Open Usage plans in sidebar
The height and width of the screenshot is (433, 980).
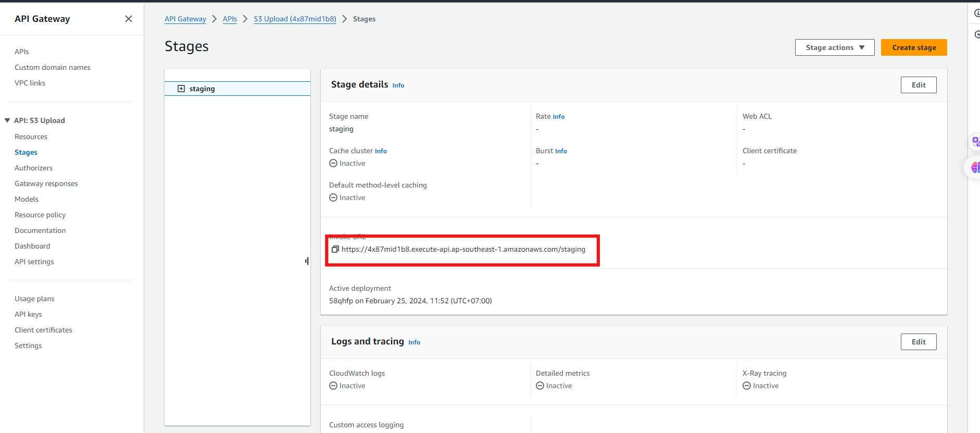click(34, 299)
